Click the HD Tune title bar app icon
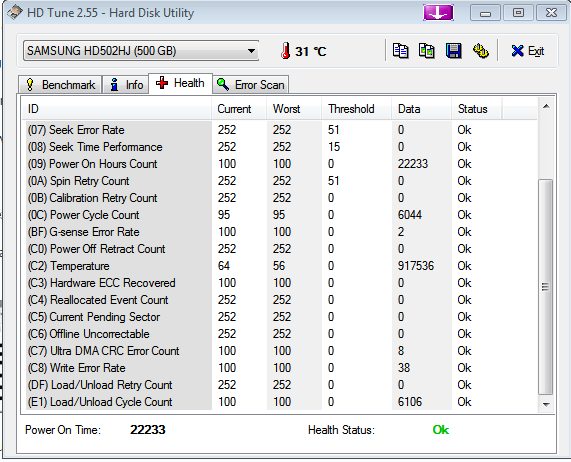This screenshot has height=462, width=571. pos(15,13)
